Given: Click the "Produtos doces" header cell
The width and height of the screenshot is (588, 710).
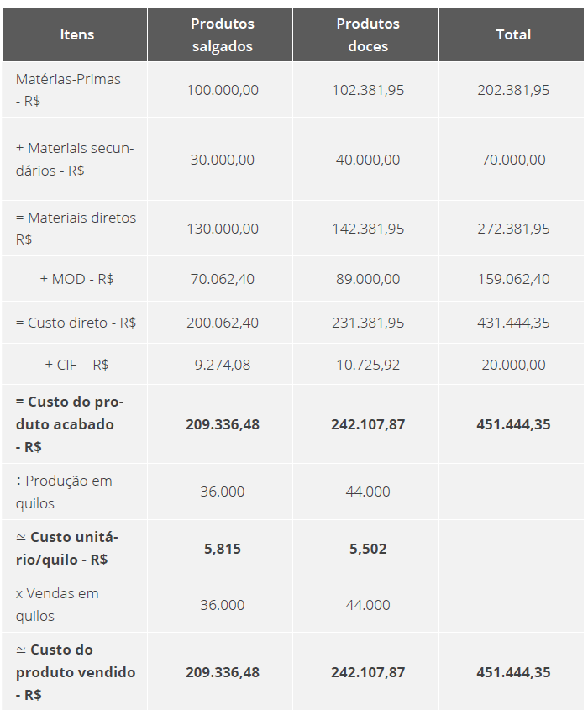Looking at the screenshot, I should (368, 34).
